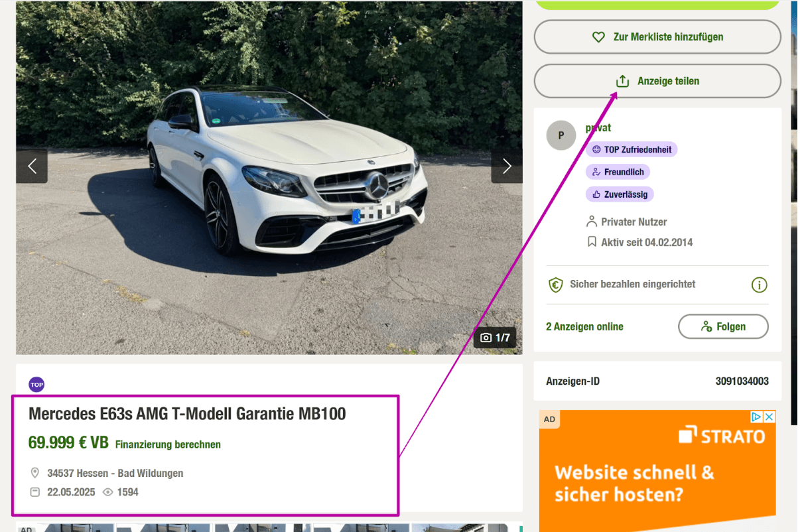Open the info icon beside Sicher bezahlen
Viewport: 800px width, 532px height.
pos(759,285)
